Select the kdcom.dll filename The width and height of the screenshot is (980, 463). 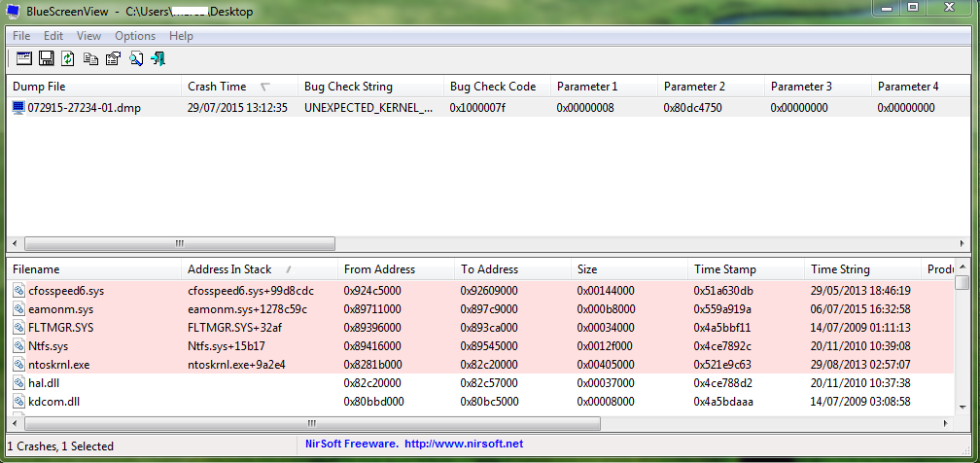point(53,401)
